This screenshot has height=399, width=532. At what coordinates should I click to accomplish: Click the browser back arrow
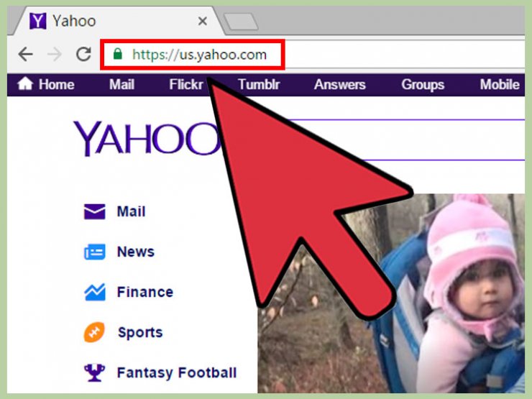point(25,54)
